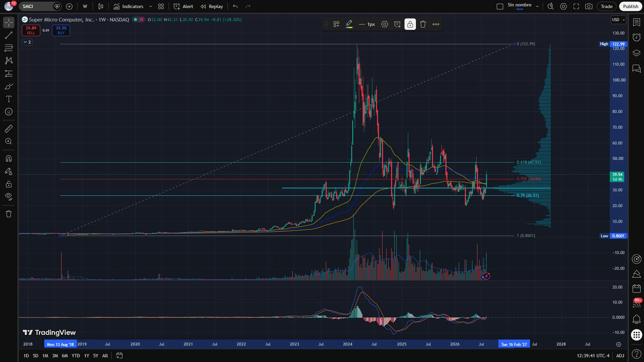Viewport: 644px width, 362px height.
Task: Select the All time range tab
Action: [x=105, y=356]
